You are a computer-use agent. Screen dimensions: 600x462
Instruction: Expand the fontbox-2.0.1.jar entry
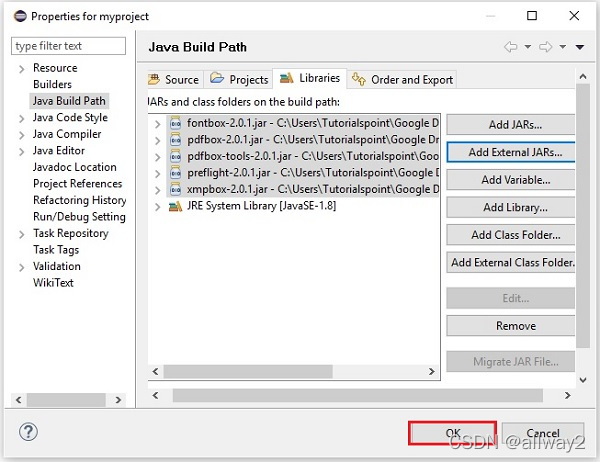[x=157, y=124]
